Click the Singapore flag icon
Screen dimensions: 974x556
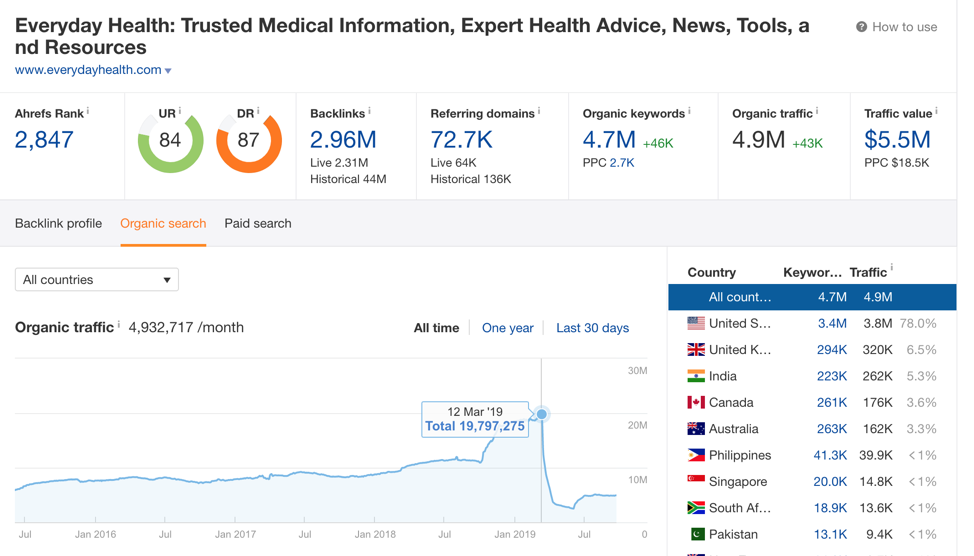coord(696,481)
